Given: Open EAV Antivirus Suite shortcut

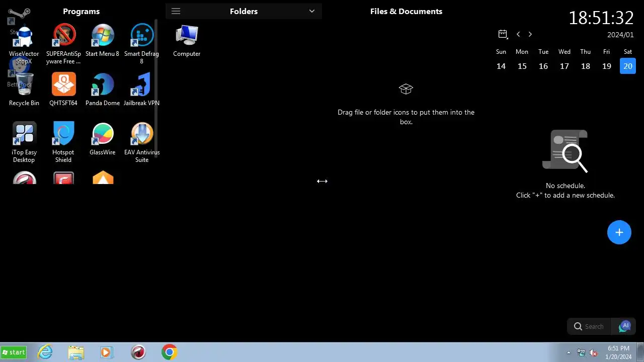Looking at the screenshot, I should click(142, 143).
